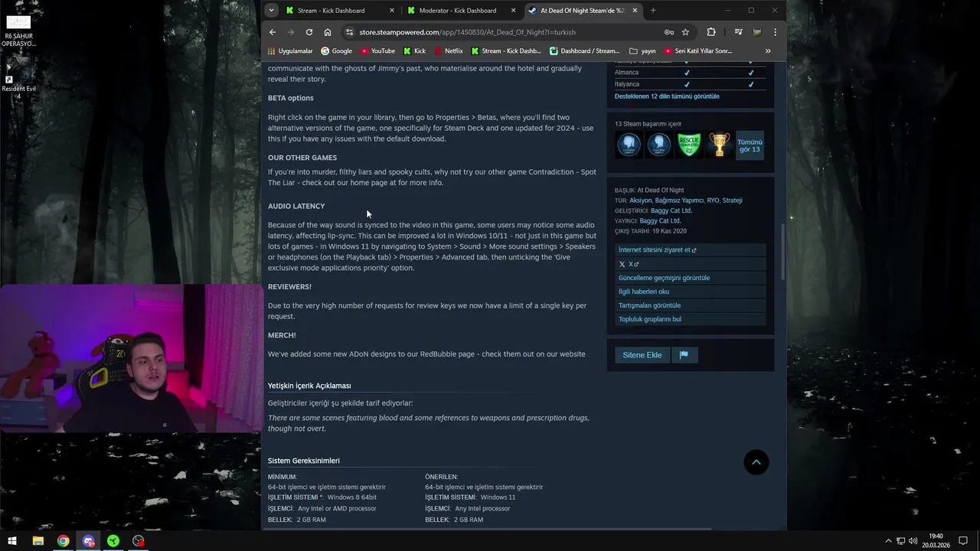Open the browser home page button
The height and width of the screenshot is (551, 980).
(328, 32)
